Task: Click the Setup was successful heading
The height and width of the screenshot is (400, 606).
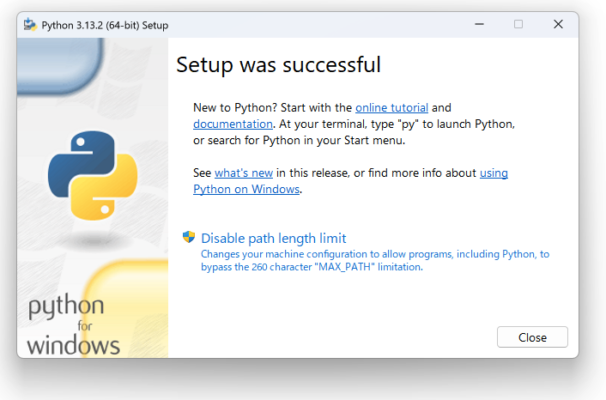Action: pos(278,65)
